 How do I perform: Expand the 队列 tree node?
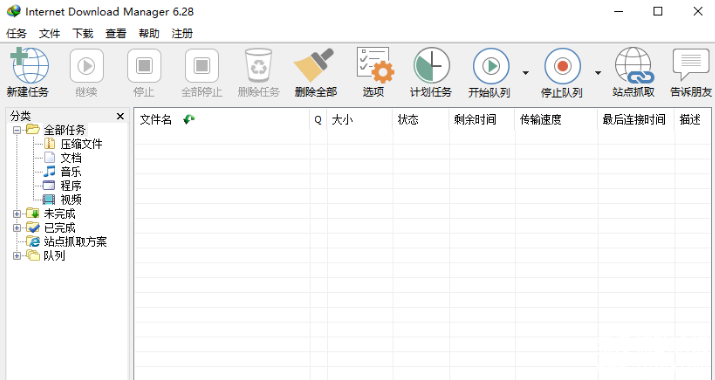[17, 256]
